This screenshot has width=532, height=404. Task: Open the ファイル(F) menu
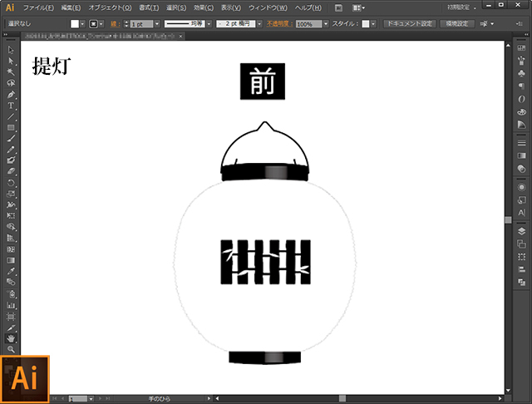point(38,7)
